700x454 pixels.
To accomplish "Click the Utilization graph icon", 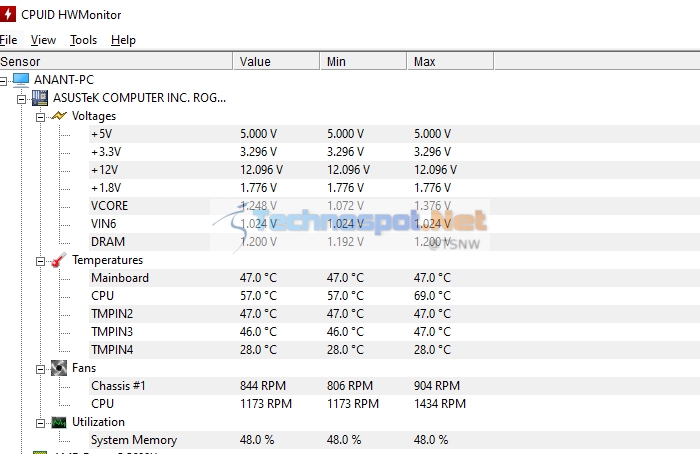I will tap(59, 422).
